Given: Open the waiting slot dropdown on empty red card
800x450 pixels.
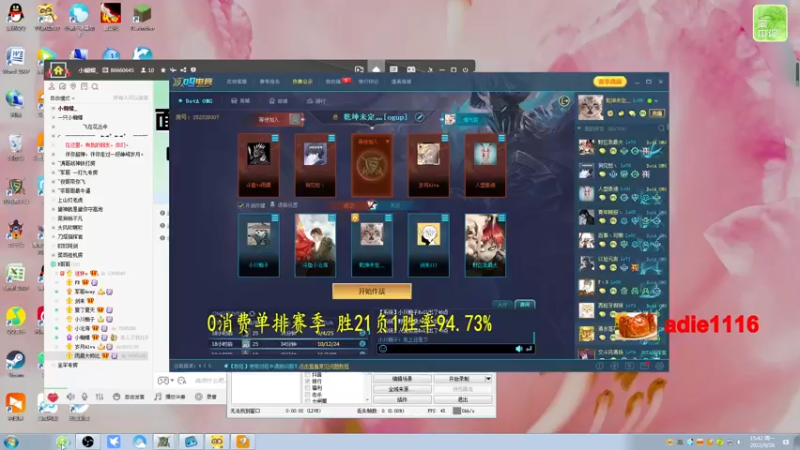Looking at the screenshot, I should tap(388, 141).
